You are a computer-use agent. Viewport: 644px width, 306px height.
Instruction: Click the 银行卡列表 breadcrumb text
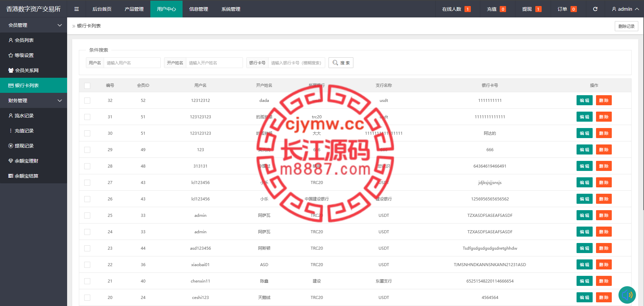pyautogui.click(x=89, y=26)
